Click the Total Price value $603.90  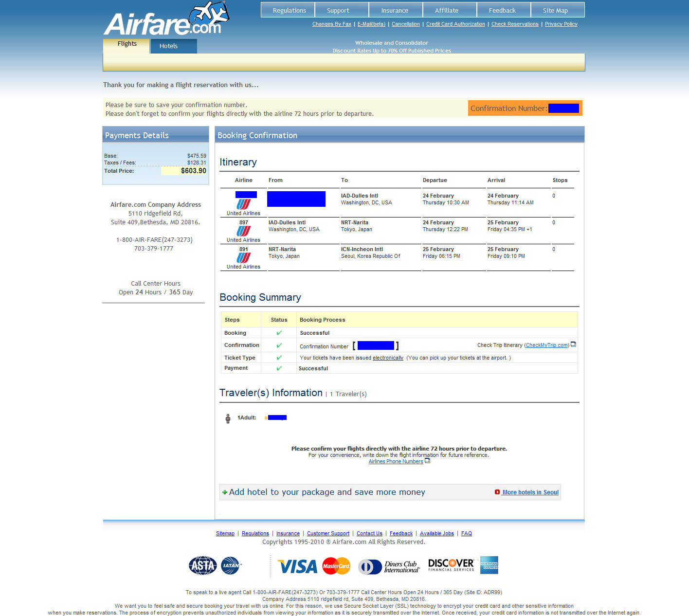coord(194,171)
